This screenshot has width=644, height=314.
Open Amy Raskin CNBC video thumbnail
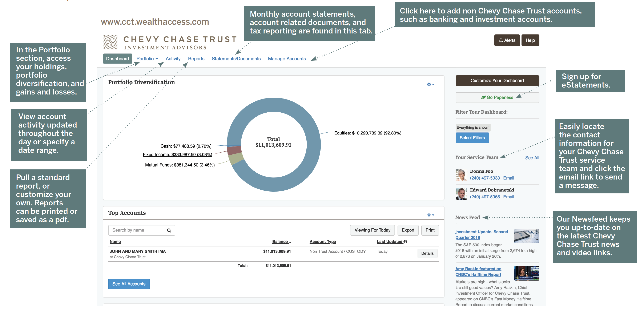(x=526, y=273)
